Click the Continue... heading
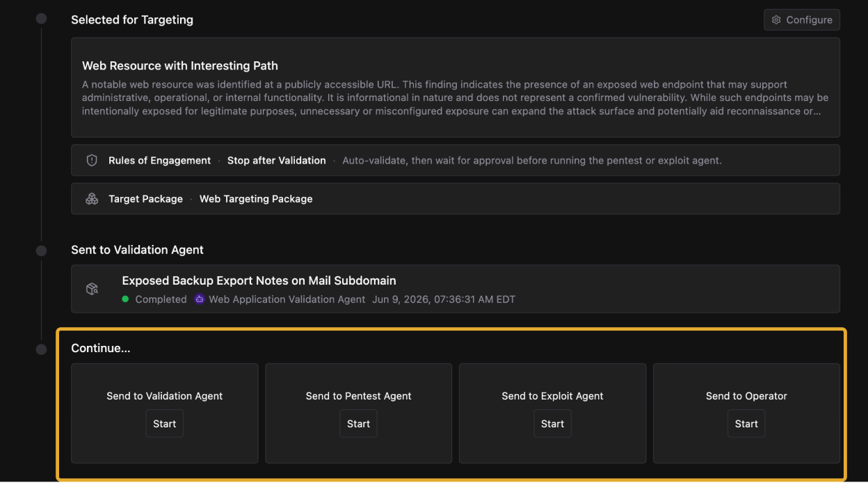Viewport: 868px width, 483px height. point(100,349)
